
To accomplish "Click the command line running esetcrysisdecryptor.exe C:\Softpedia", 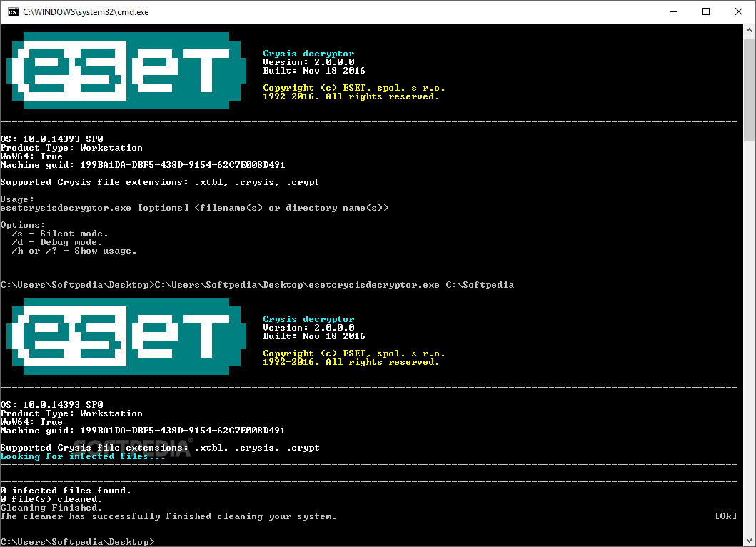I will pos(257,285).
